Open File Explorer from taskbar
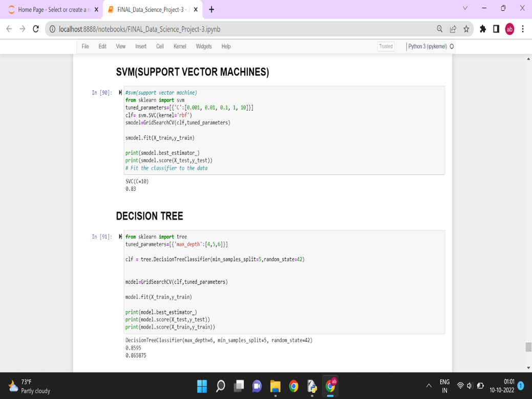The image size is (532, 399). pos(275,386)
